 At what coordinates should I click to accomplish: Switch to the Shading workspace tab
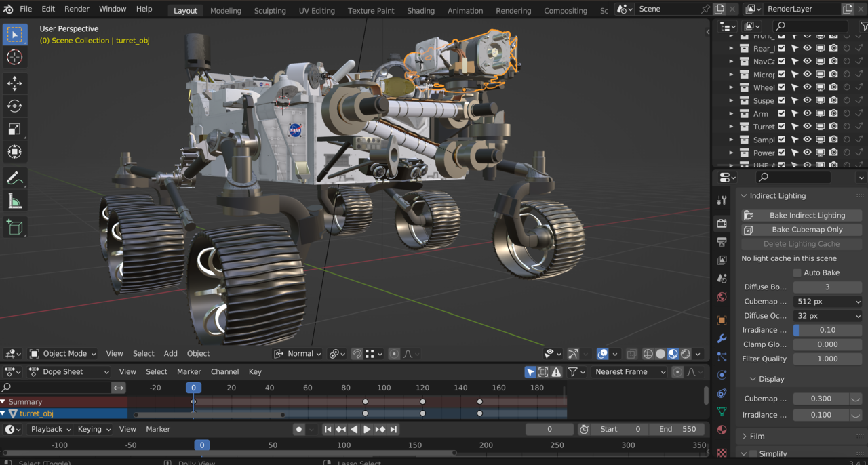pyautogui.click(x=420, y=10)
